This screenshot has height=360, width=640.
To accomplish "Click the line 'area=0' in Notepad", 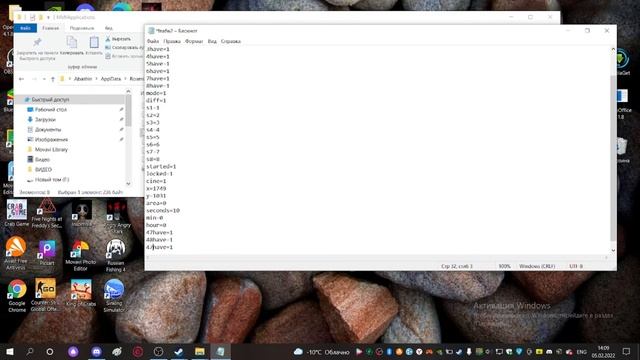I will [x=156, y=203].
